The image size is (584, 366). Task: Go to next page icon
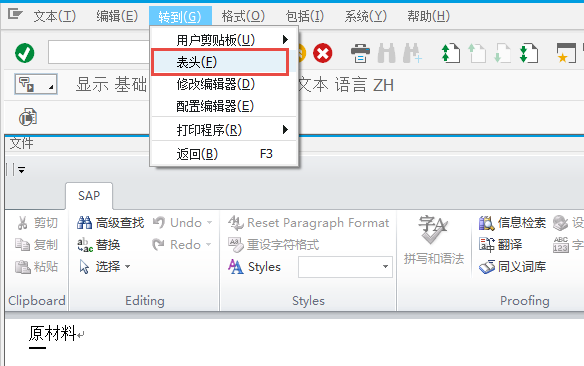click(x=502, y=53)
